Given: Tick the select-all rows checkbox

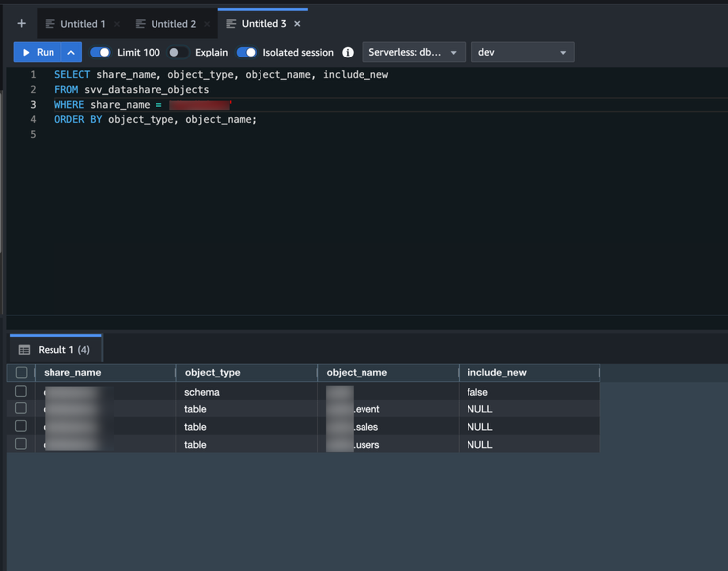Looking at the screenshot, I should pos(21,372).
